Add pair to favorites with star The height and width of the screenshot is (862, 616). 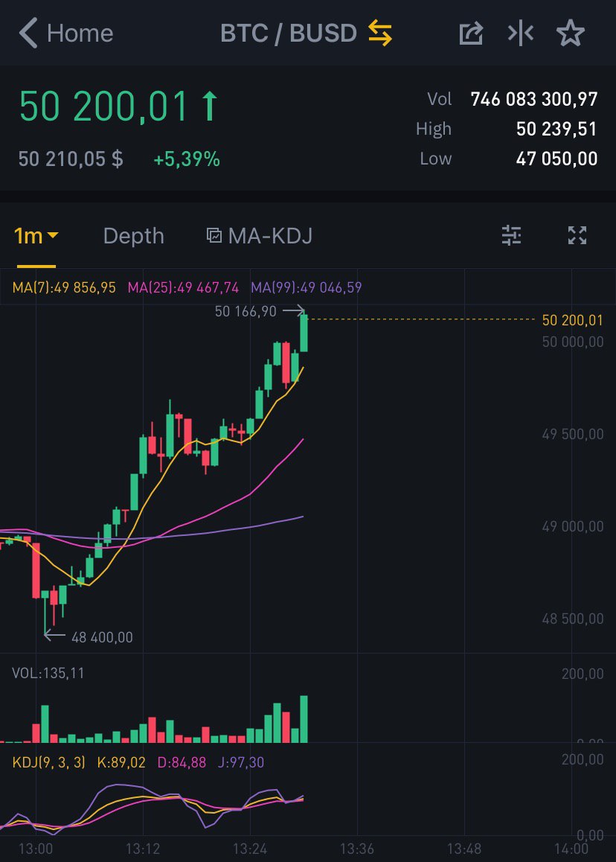571,33
